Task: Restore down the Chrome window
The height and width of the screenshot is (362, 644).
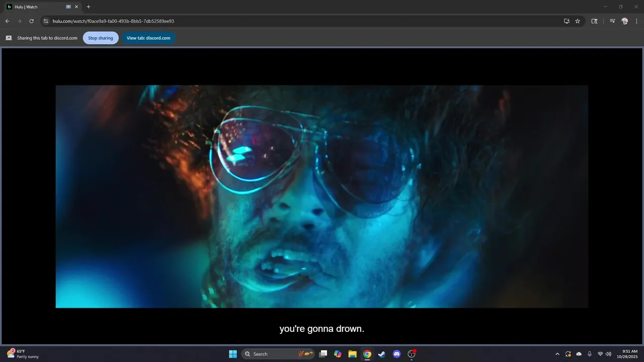Action: click(x=620, y=7)
